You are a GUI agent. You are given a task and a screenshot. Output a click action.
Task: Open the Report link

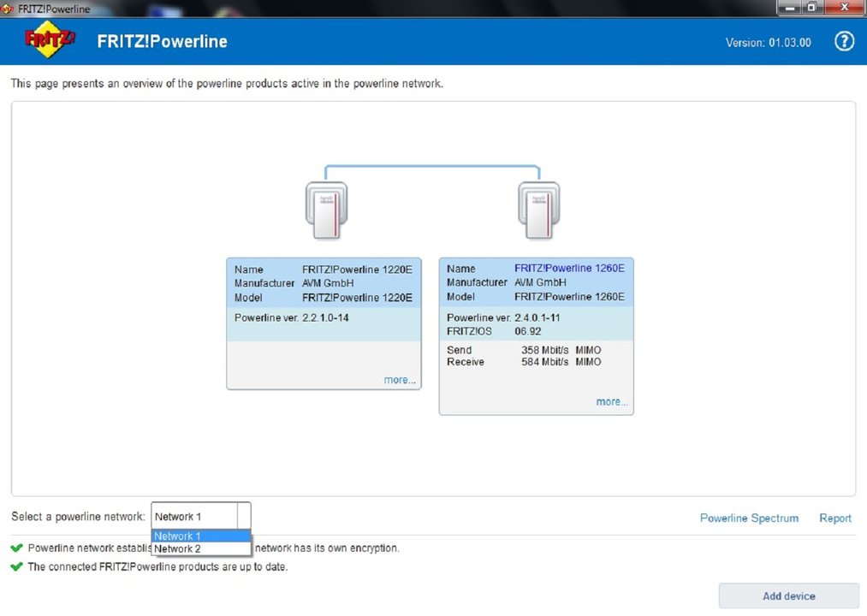click(x=835, y=518)
